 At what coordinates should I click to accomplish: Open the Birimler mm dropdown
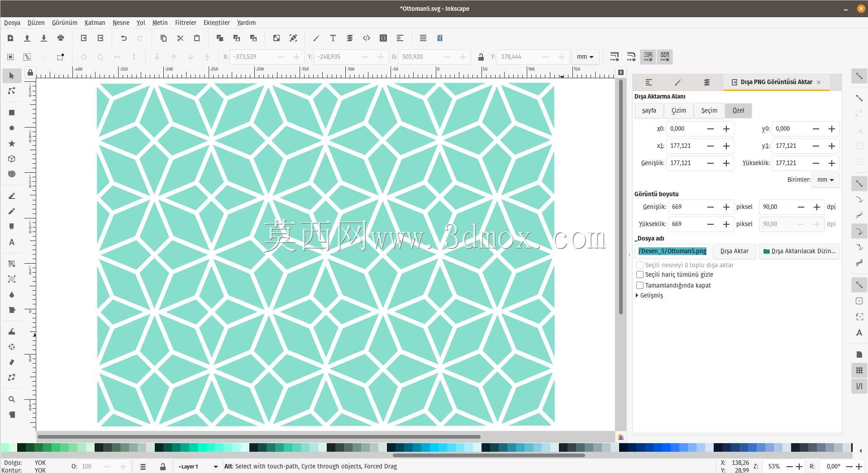pyautogui.click(x=825, y=180)
